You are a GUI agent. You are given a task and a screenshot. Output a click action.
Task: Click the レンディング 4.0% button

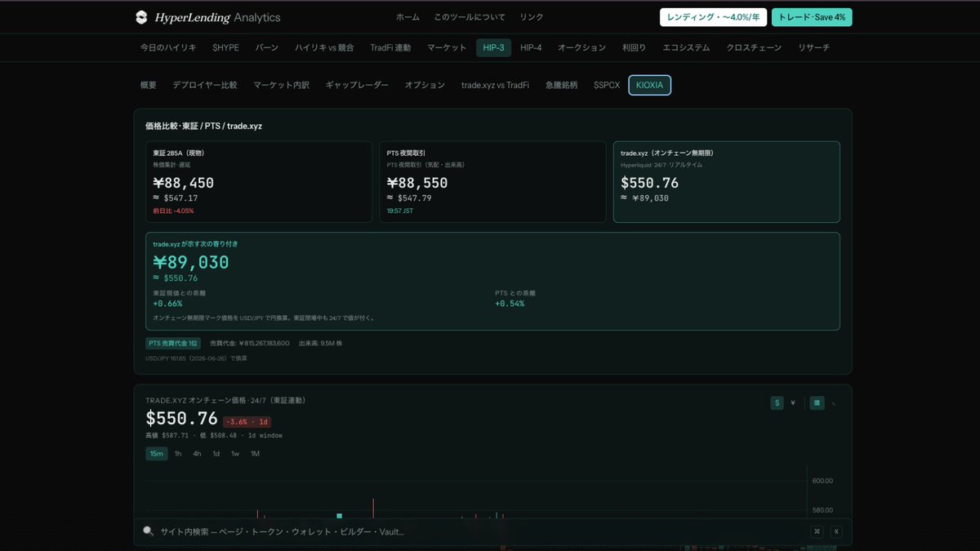pos(713,17)
